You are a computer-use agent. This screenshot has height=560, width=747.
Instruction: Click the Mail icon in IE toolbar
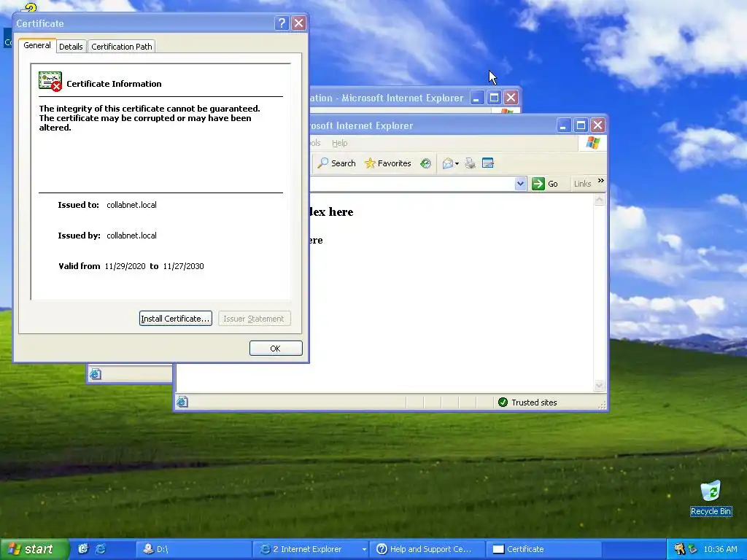point(447,163)
